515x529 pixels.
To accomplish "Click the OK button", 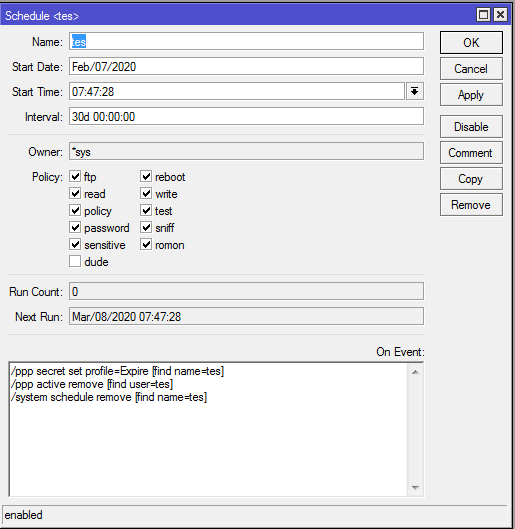I will (x=471, y=43).
